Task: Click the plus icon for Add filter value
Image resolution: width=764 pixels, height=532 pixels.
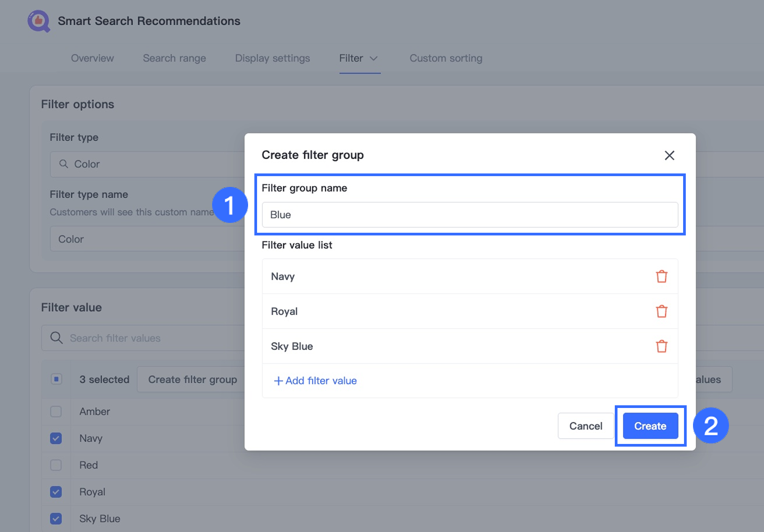Action: pyautogui.click(x=278, y=381)
